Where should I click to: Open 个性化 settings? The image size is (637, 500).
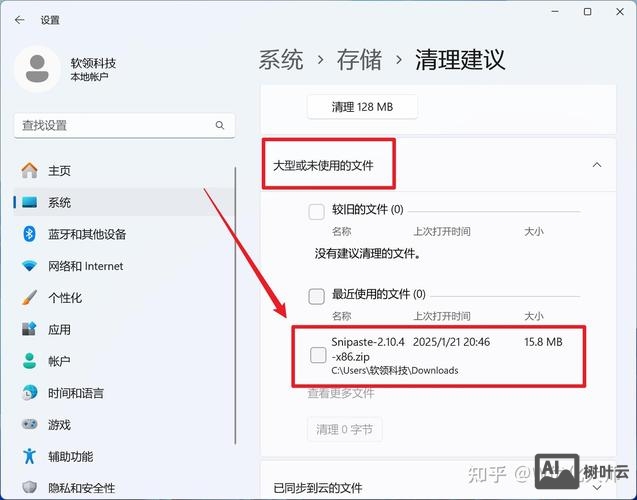[x=124, y=298]
